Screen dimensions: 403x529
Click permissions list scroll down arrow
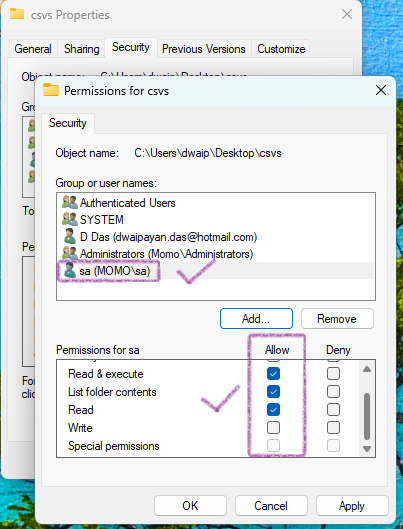click(367, 449)
